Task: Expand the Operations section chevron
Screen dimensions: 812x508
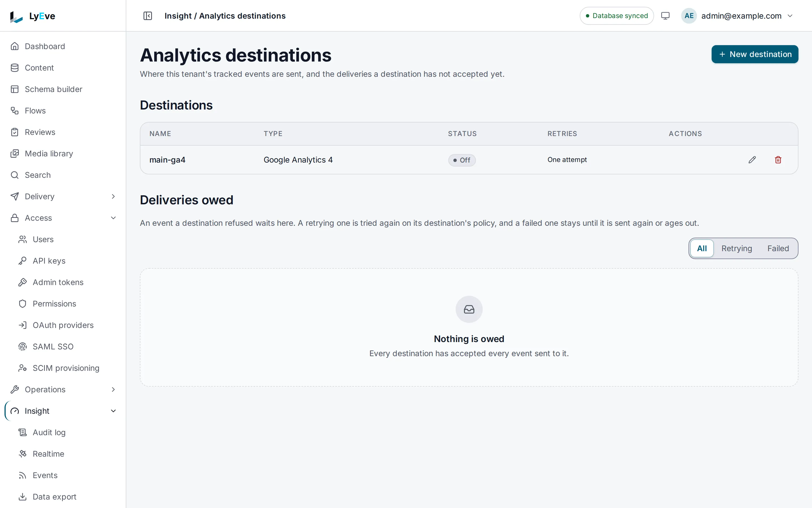Action: pos(113,389)
